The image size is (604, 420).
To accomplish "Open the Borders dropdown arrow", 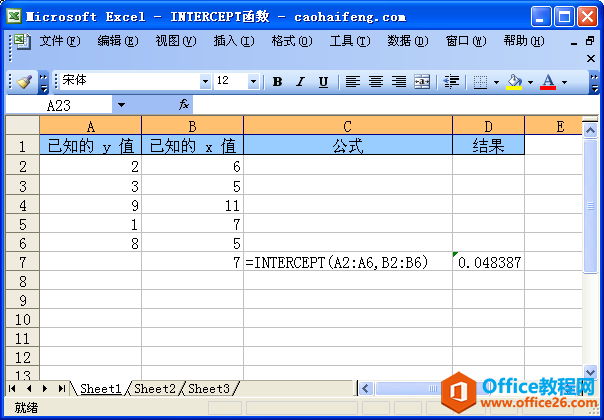I will [496, 82].
